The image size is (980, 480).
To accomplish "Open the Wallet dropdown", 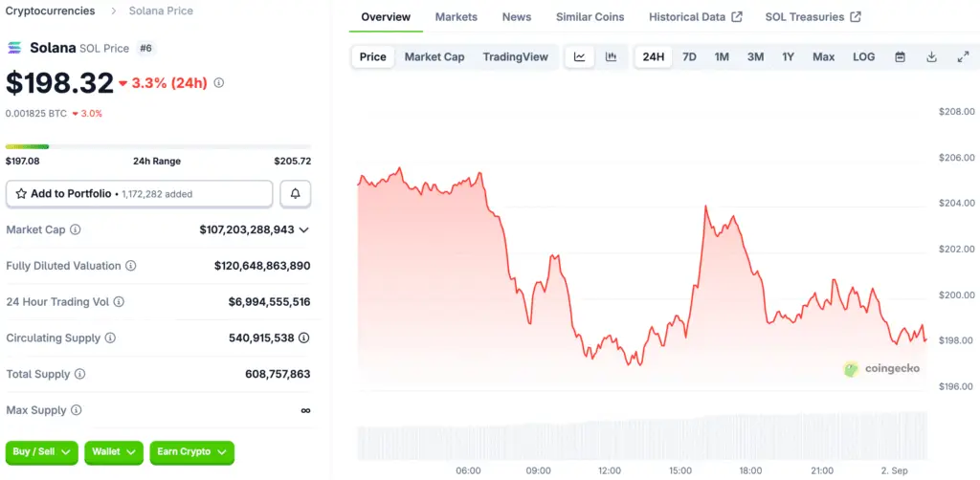I will coord(114,451).
